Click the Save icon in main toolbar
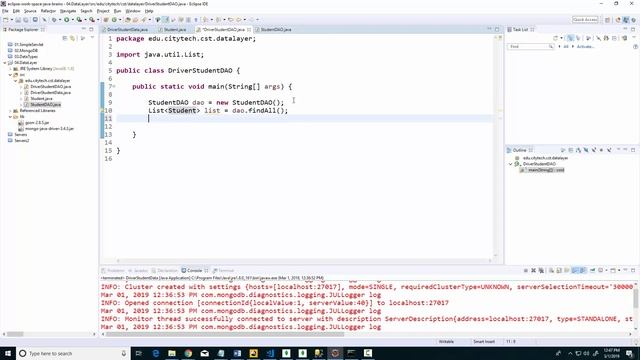The height and width of the screenshot is (360, 640). (x=18, y=20)
